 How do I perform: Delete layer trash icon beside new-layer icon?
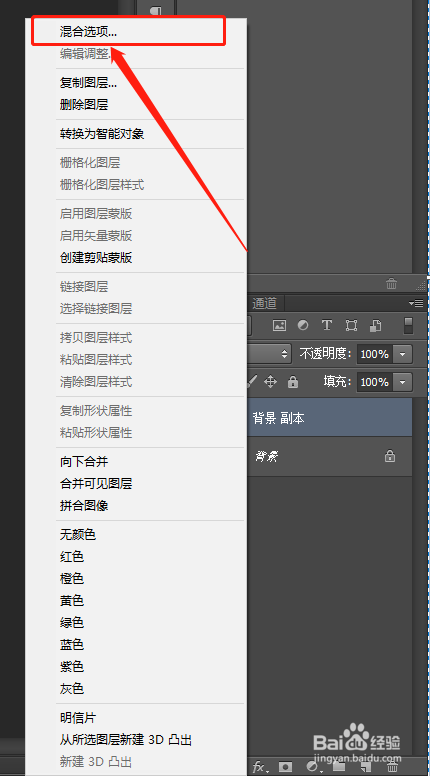[x=392, y=767]
